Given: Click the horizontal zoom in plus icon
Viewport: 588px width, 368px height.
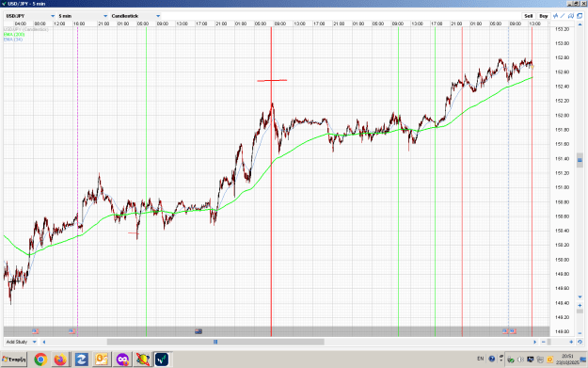Looking at the screenshot, I should [x=571, y=342].
